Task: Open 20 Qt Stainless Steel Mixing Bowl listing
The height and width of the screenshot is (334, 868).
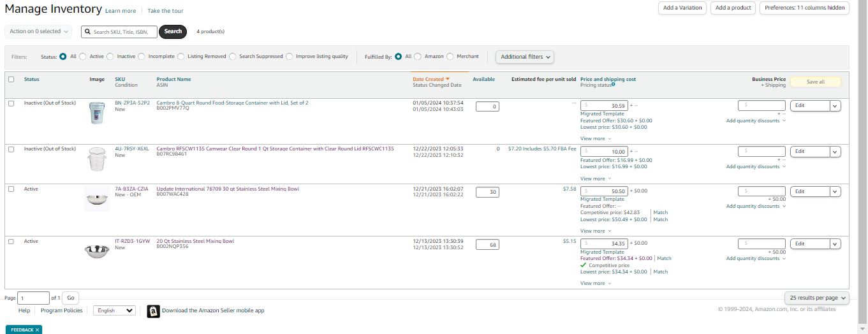Action: [195, 242]
